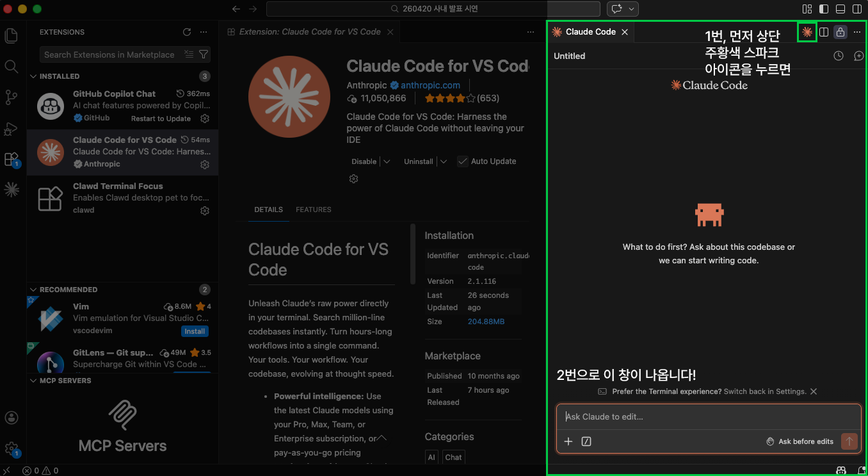Open more actions for the Claude Code editor group
Image resolution: width=868 pixels, height=476 pixels.
pos(857,32)
